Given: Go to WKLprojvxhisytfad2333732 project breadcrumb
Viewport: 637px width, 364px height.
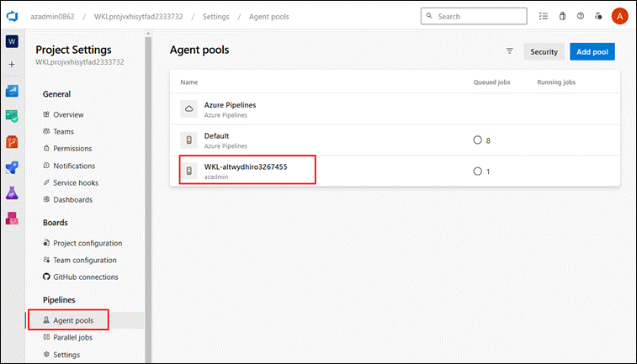Looking at the screenshot, I should pos(139,17).
